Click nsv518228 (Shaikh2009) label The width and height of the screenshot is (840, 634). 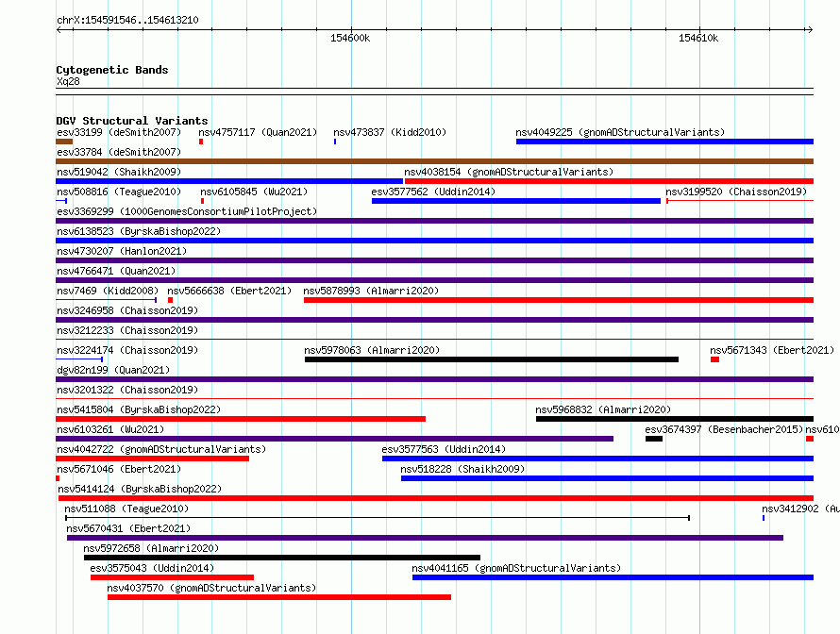click(x=462, y=469)
